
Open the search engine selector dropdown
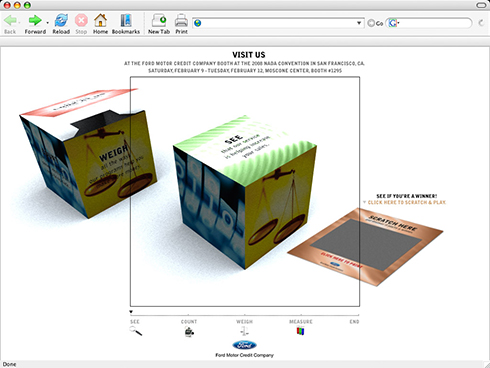[394, 23]
